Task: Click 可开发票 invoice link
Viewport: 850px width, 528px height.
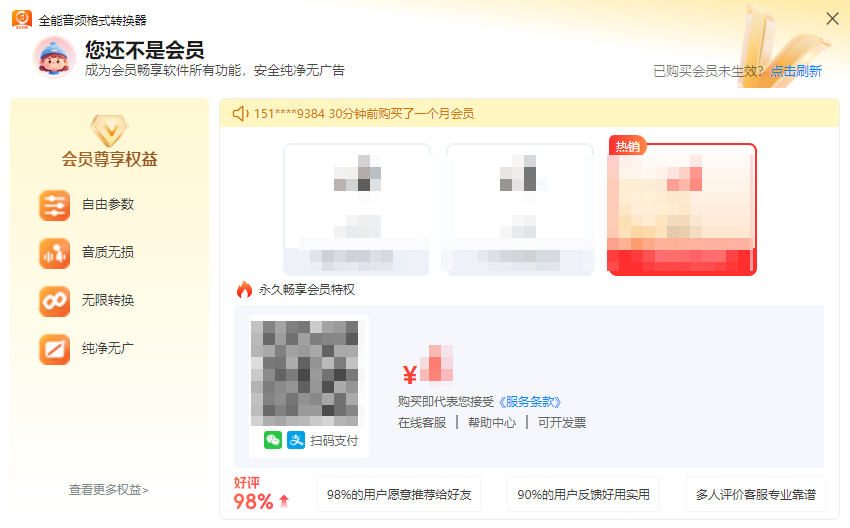Action: click(x=562, y=422)
